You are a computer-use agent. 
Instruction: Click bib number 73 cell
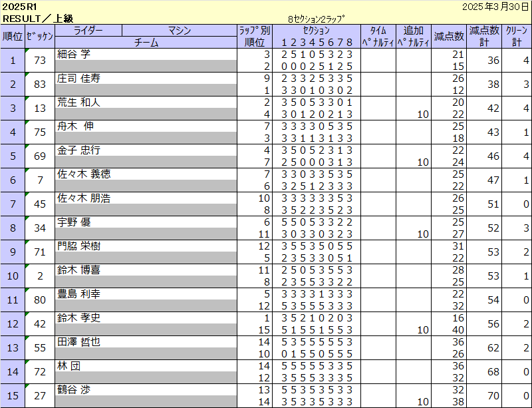[x=39, y=60]
